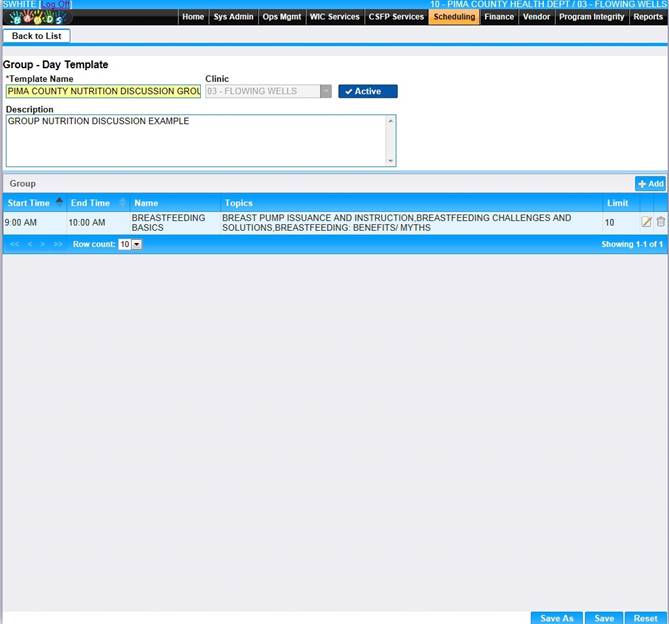Image resolution: width=669 pixels, height=624 pixels.
Task: Click the Save As button
Action: click(x=557, y=618)
